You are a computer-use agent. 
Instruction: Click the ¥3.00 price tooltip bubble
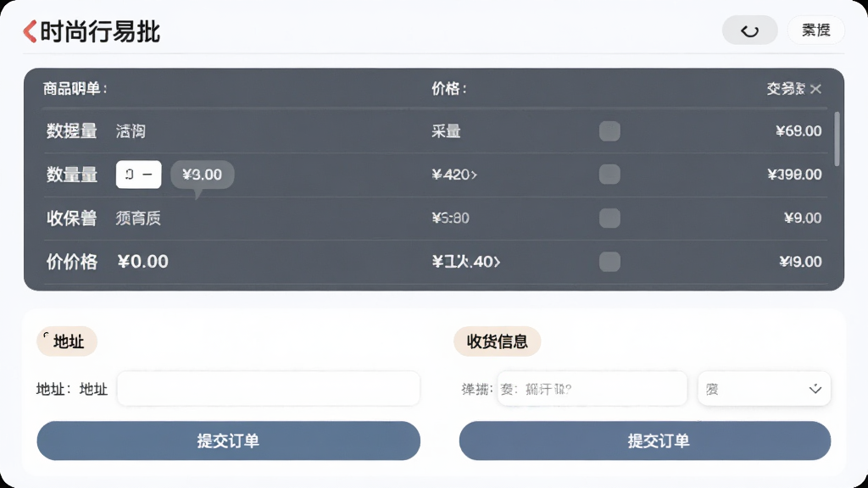(x=202, y=175)
